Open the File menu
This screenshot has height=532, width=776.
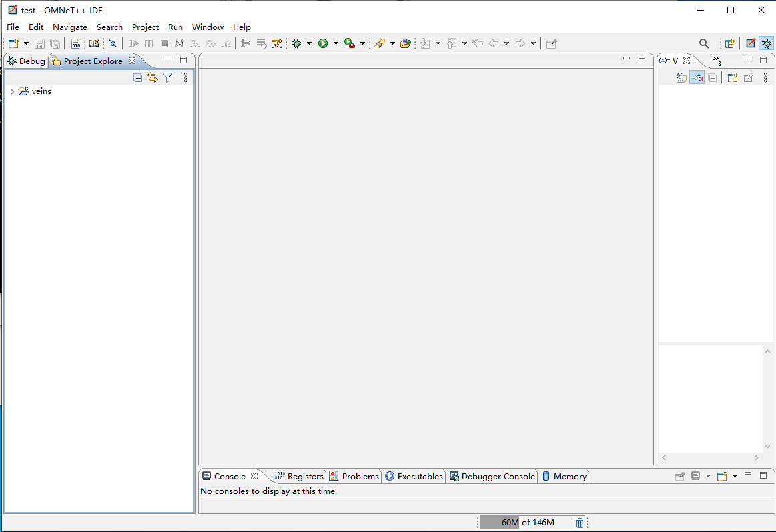pos(13,27)
